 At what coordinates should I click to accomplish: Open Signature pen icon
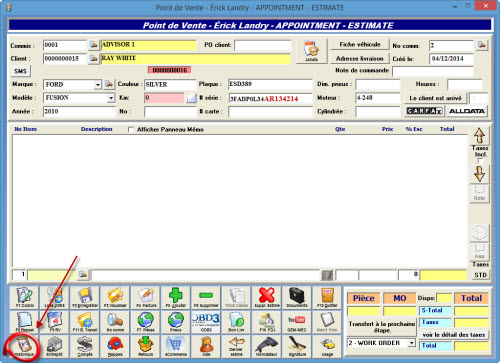(x=297, y=347)
